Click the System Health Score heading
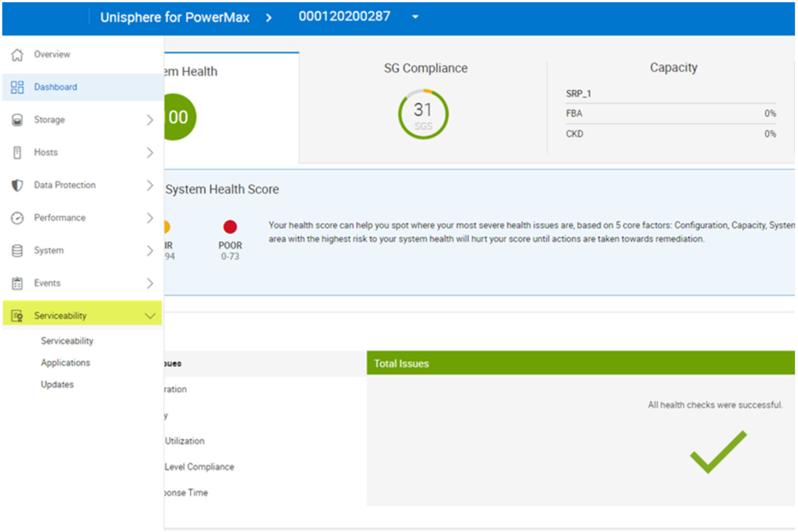Image resolution: width=798 pixels, height=532 pixels. 222,189
